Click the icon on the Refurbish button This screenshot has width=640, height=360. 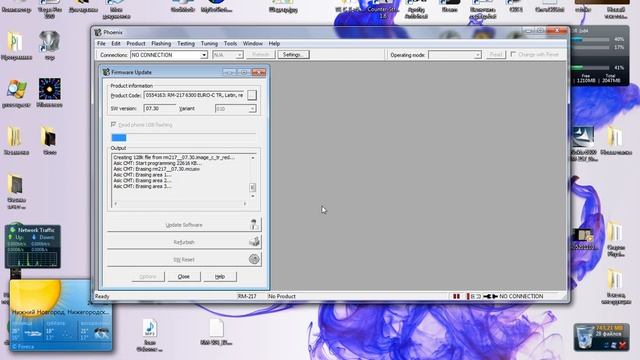point(254,242)
